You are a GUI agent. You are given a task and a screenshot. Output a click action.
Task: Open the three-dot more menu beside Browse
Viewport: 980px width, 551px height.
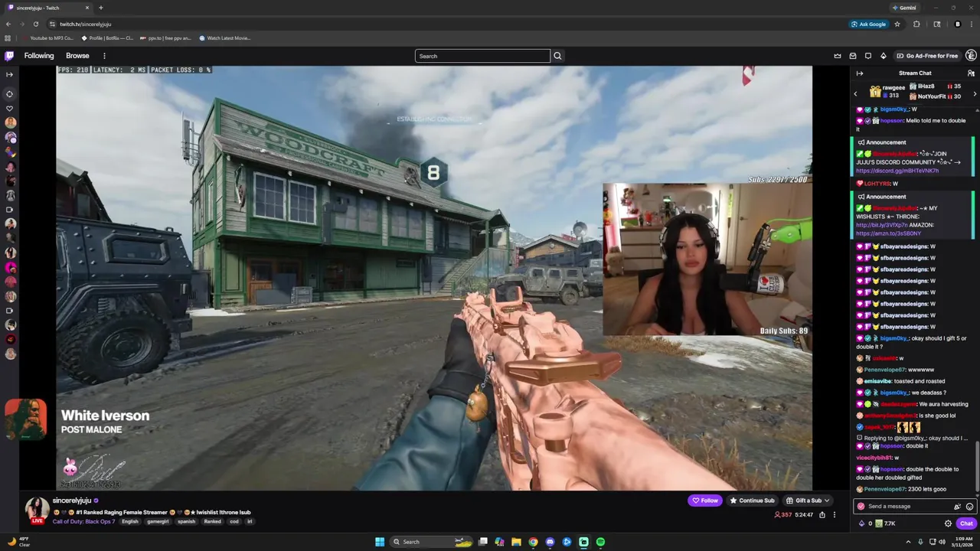104,56
